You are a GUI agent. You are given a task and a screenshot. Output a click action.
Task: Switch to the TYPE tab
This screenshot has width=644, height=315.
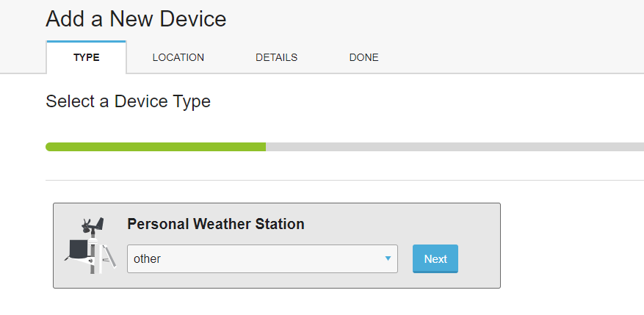[x=87, y=57]
